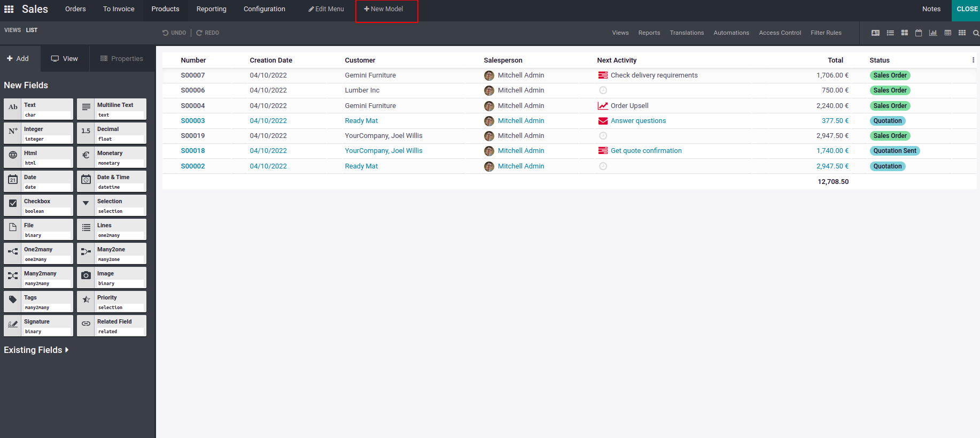Image resolution: width=980 pixels, height=438 pixels.
Task: Open the Reporting menu
Action: pos(211,9)
